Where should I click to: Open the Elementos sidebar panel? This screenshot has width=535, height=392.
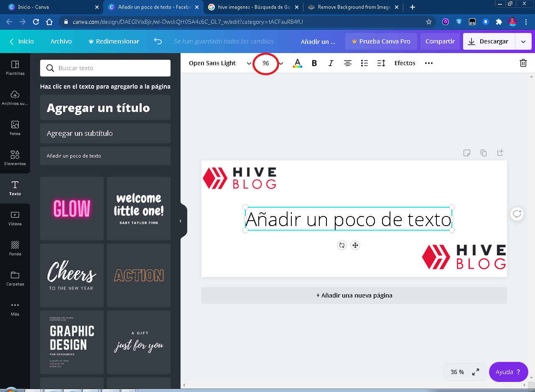pyautogui.click(x=15, y=158)
